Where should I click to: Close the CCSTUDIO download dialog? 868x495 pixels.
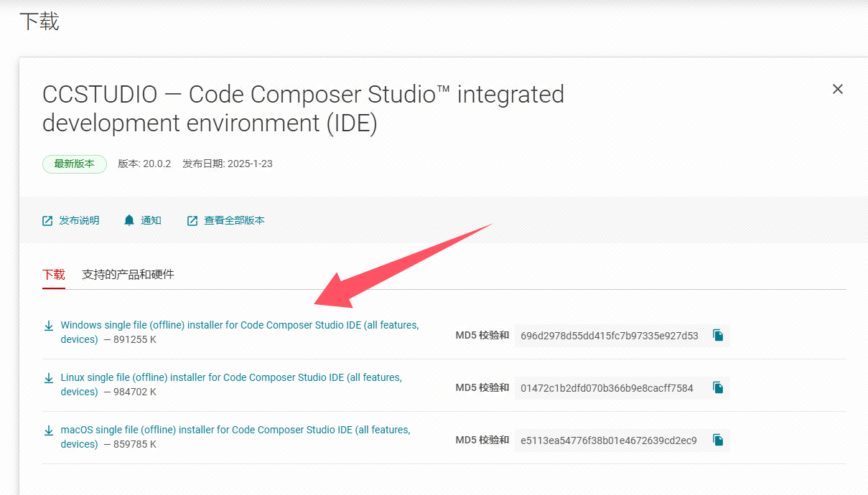pos(837,89)
